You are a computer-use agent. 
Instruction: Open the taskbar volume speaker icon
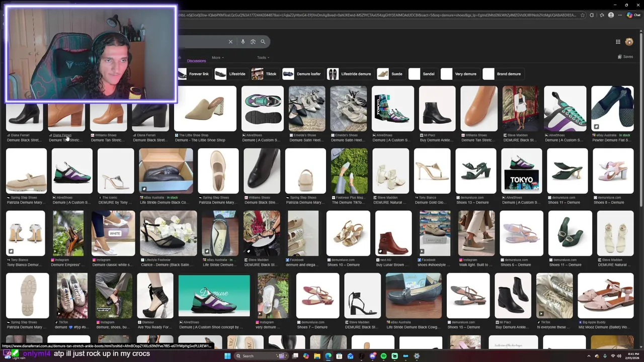619,356
